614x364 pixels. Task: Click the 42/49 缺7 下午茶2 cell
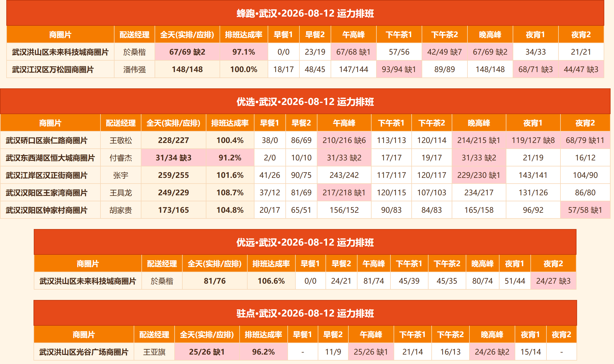[x=445, y=52]
